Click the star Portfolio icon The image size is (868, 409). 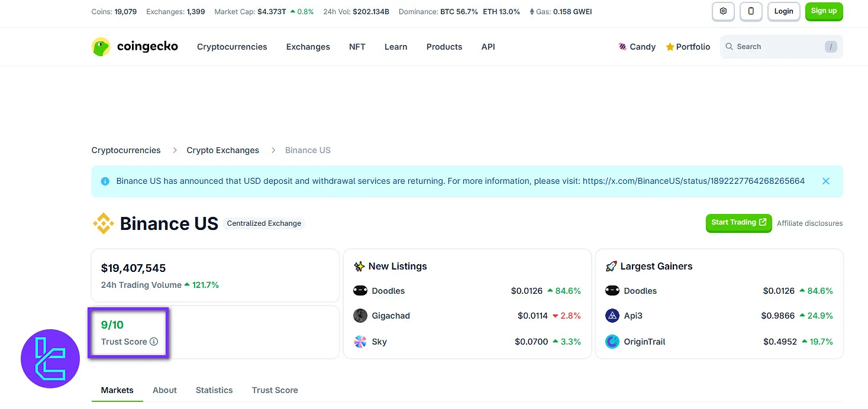(x=669, y=46)
